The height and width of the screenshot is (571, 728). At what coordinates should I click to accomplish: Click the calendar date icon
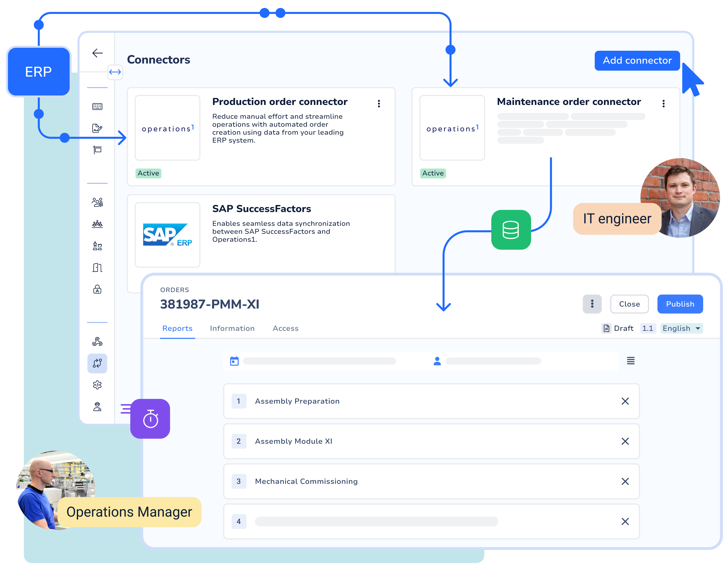(234, 361)
